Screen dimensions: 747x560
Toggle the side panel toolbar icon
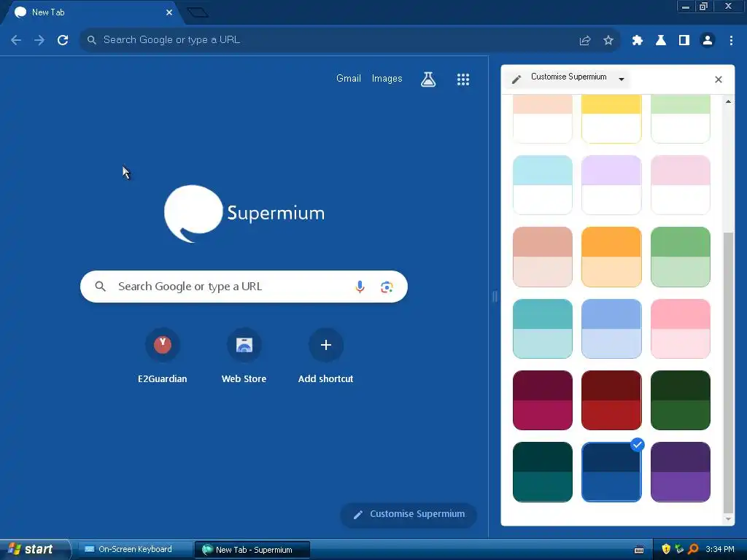tap(684, 41)
